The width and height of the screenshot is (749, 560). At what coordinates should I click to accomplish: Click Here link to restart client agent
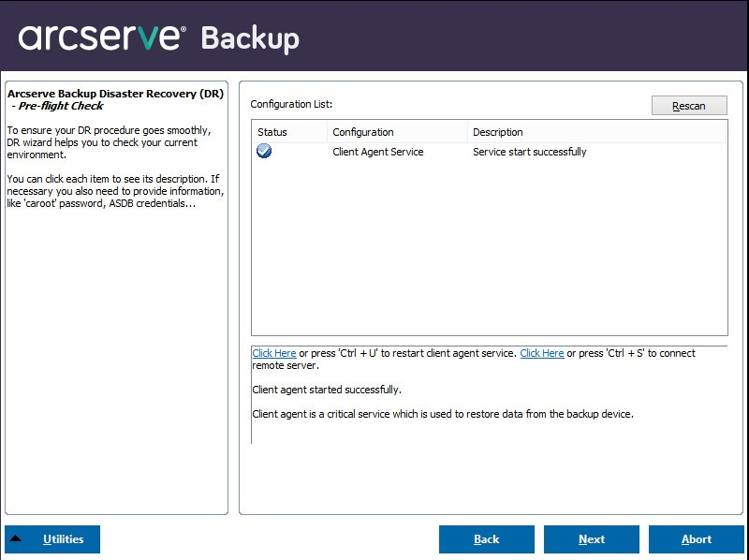[x=274, y=353]
